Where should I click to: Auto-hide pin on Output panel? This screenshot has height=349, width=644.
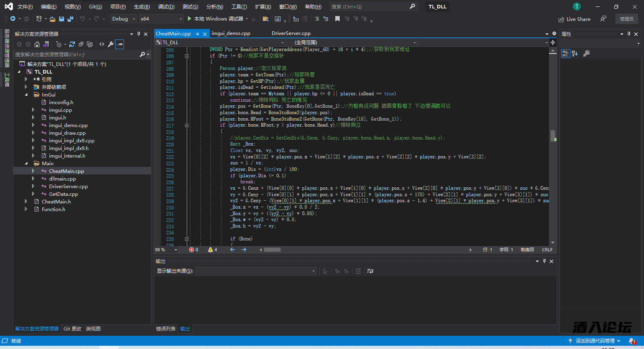[x=544, y=261]
